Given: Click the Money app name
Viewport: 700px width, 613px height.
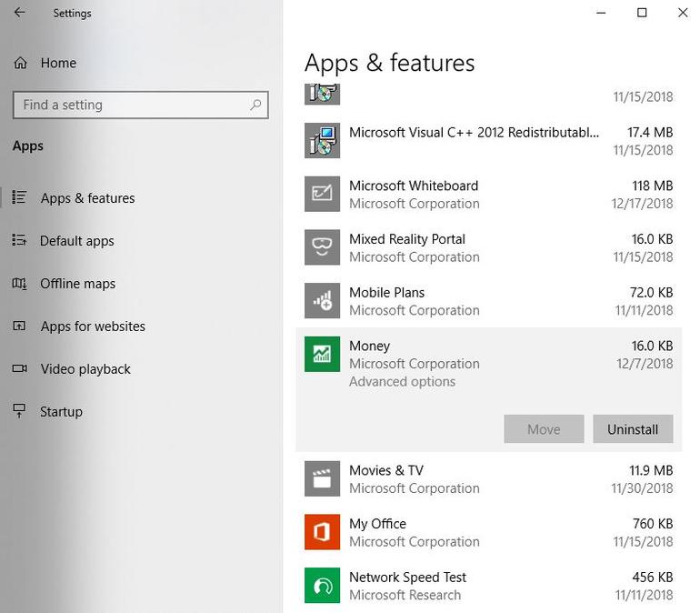Looking at the screenshot, I should tap(370, 346).
